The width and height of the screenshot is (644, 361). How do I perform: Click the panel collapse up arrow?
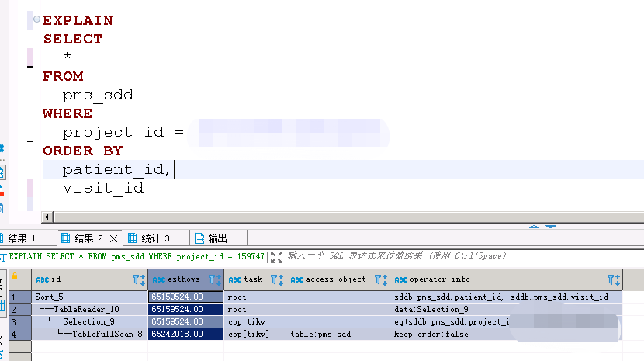click(x=534, y=227)
